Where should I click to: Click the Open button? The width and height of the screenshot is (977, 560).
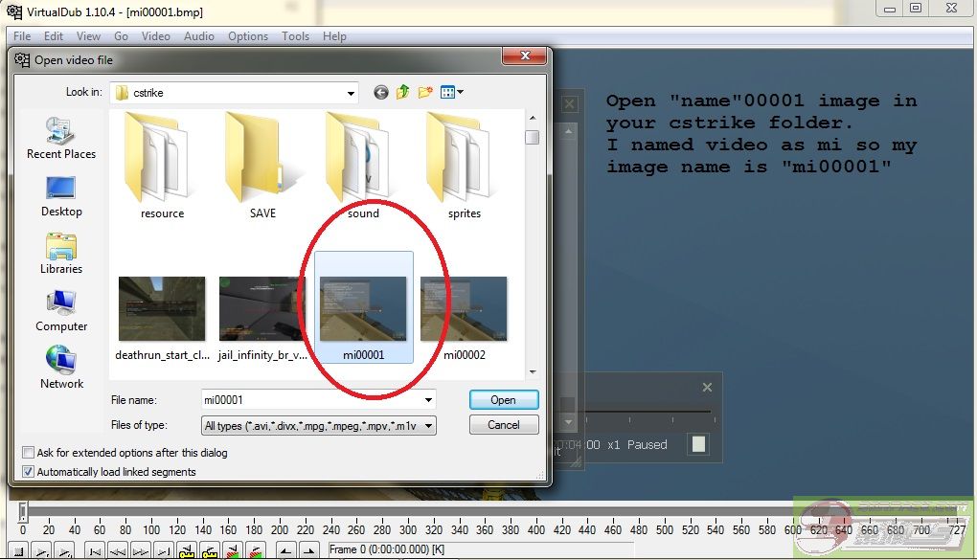(504, 400)
